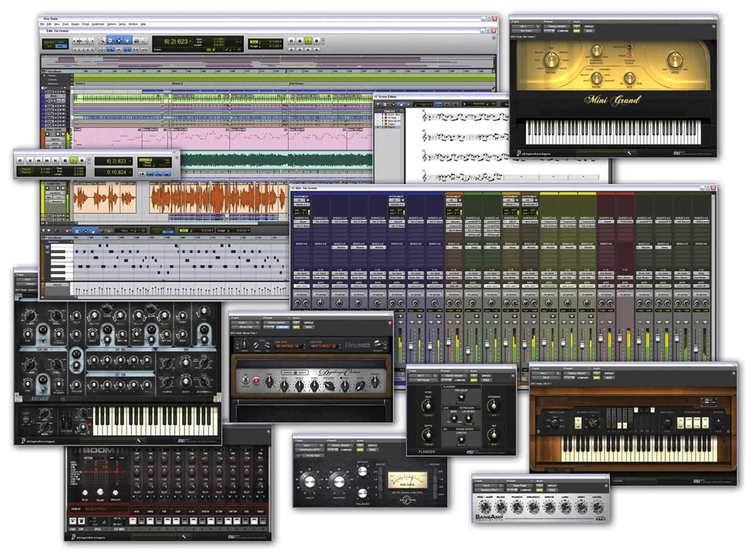The image size is (756, 556).
Task: Enable the SAFE toggle on the Flanger plugin
Action: click(474, 380)
